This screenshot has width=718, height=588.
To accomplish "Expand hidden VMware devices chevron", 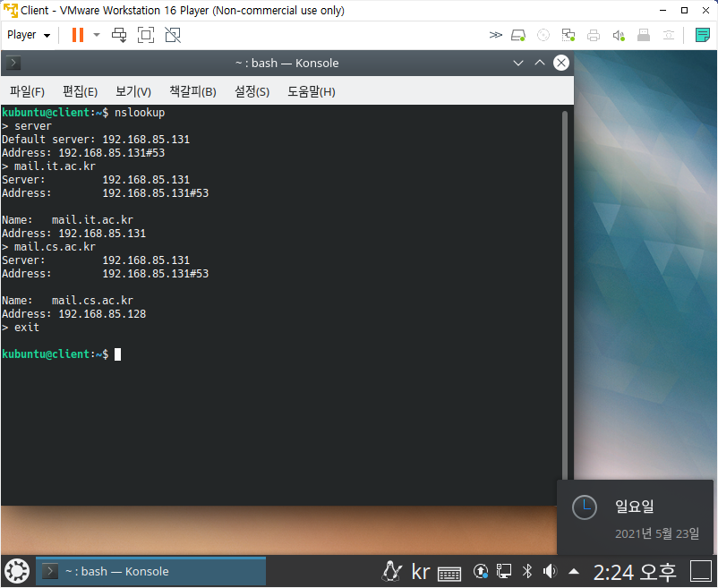I will tap(495, 35).
